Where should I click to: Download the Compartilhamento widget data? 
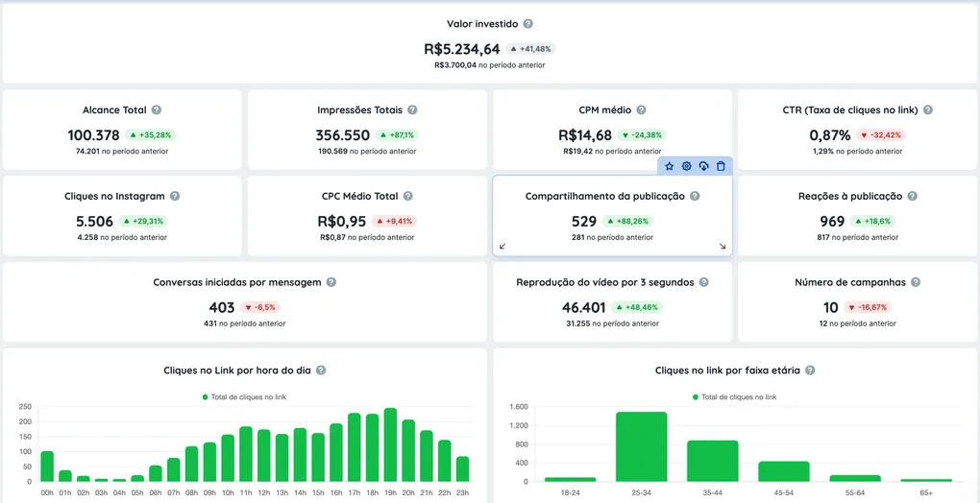(703, 166)
